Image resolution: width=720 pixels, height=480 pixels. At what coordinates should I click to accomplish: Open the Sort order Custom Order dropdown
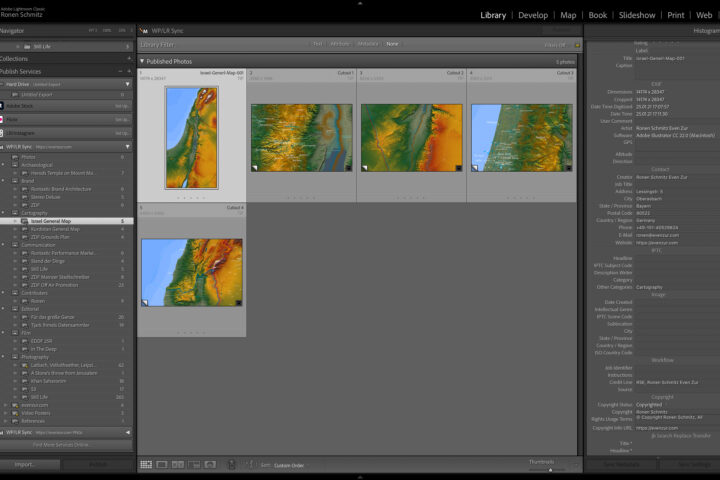(289, 465)
